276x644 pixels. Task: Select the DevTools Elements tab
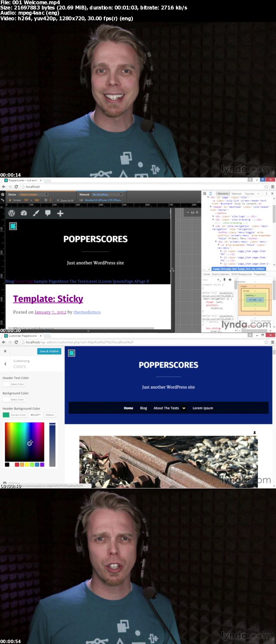coord(223,194)
